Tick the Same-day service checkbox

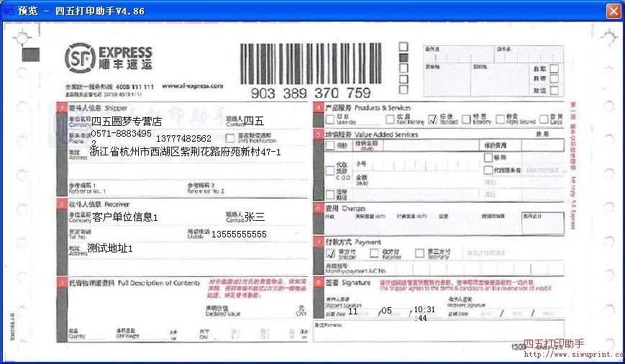tap(329, 119)
